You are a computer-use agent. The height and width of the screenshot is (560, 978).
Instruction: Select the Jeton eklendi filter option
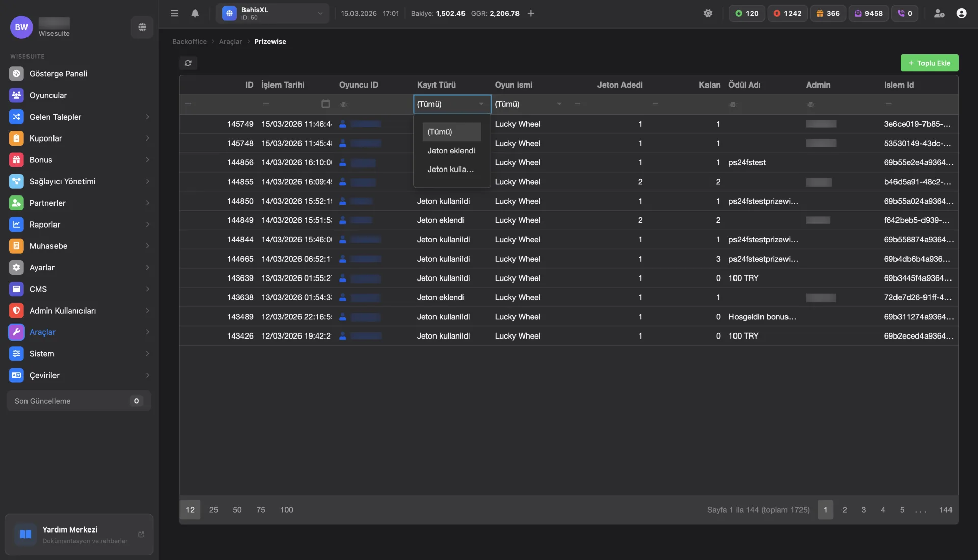pyautogui.click(x=451, y=150)
